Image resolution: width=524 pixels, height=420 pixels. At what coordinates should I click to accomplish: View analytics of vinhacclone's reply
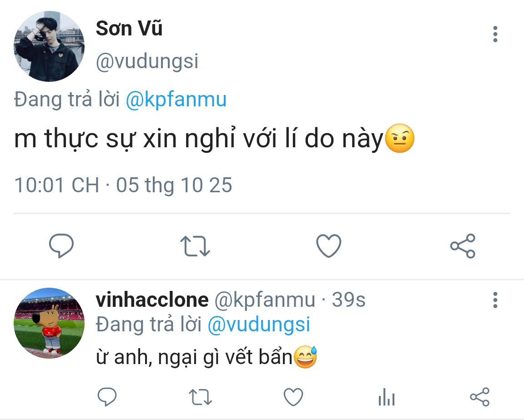[386, 398]
